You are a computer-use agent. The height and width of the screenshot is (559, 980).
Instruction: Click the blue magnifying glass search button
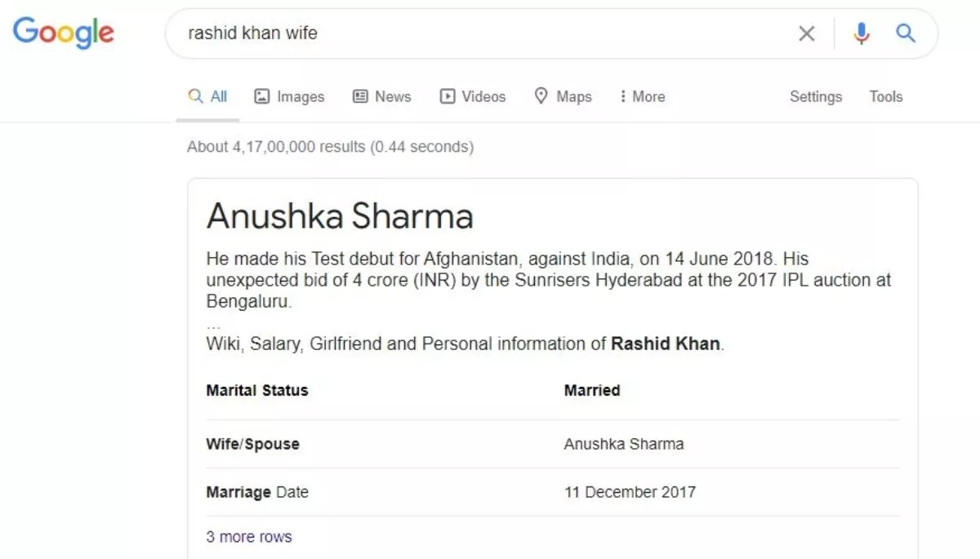[906, 33]
